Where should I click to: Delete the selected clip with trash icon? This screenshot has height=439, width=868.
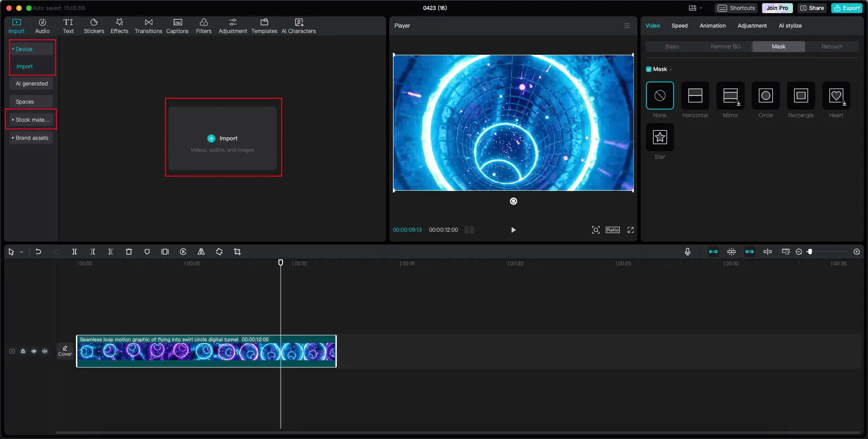pos(129,252)
